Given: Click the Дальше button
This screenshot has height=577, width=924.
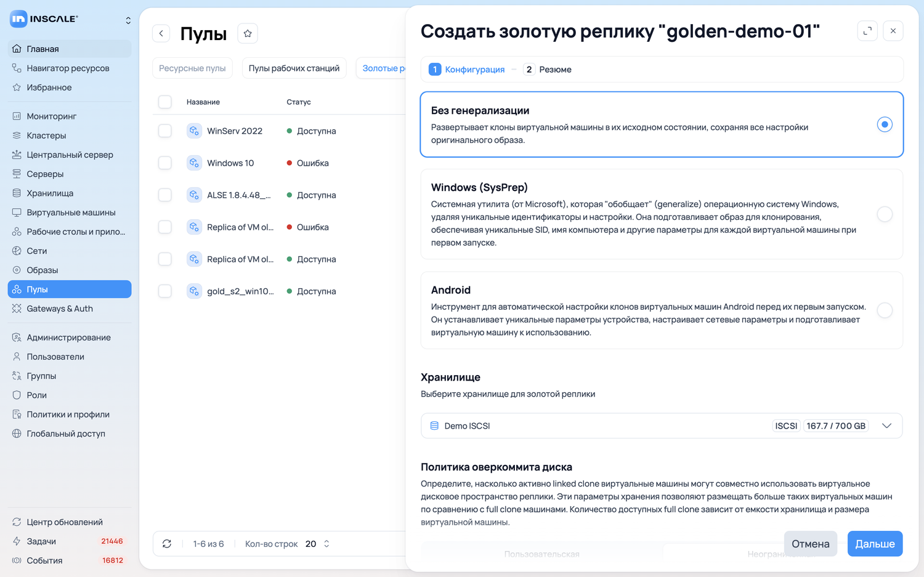Looking at the screenshot, I should 875,544.
